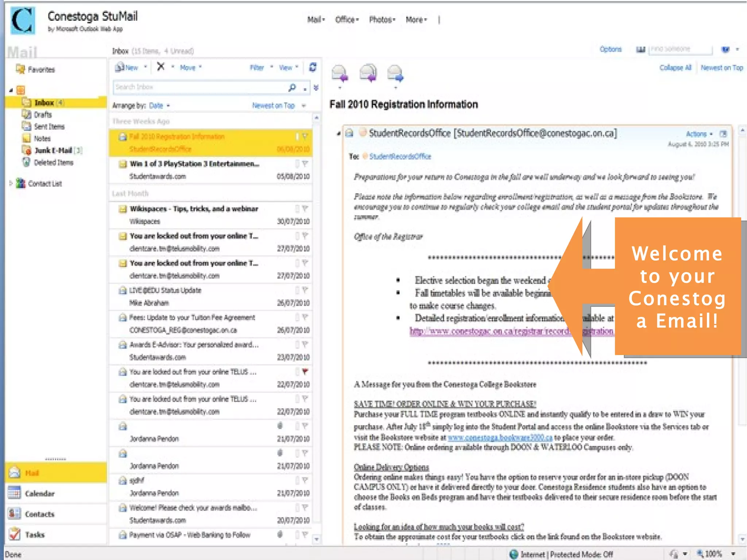
Task: Open Calendar from the navigation pane
Action: point(39,494)
